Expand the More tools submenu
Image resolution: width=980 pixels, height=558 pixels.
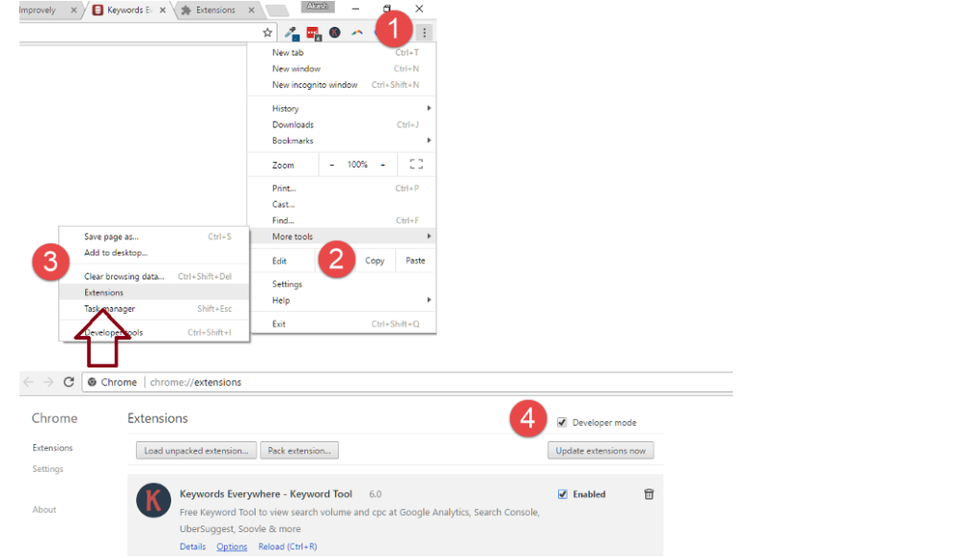pyautogui.click(x=342, y=236)
